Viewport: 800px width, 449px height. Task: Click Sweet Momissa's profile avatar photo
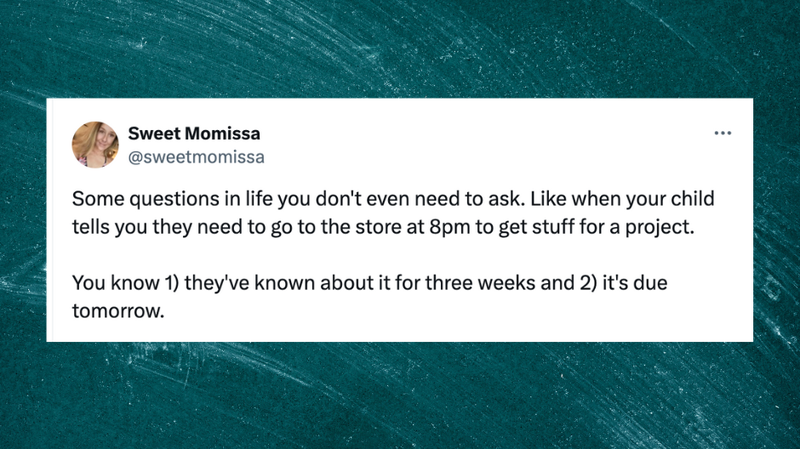click(x=95, y=144)
